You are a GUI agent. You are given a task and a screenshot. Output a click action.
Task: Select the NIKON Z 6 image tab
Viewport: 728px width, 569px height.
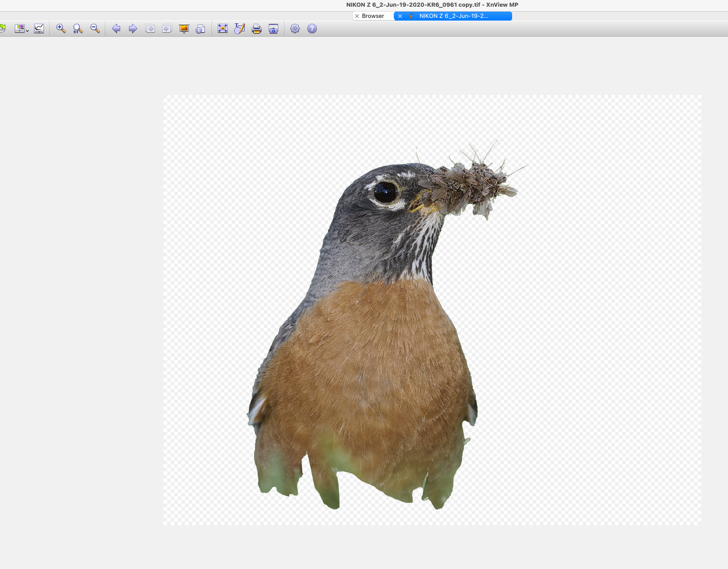pyautogui.click(x=453, y=16)
